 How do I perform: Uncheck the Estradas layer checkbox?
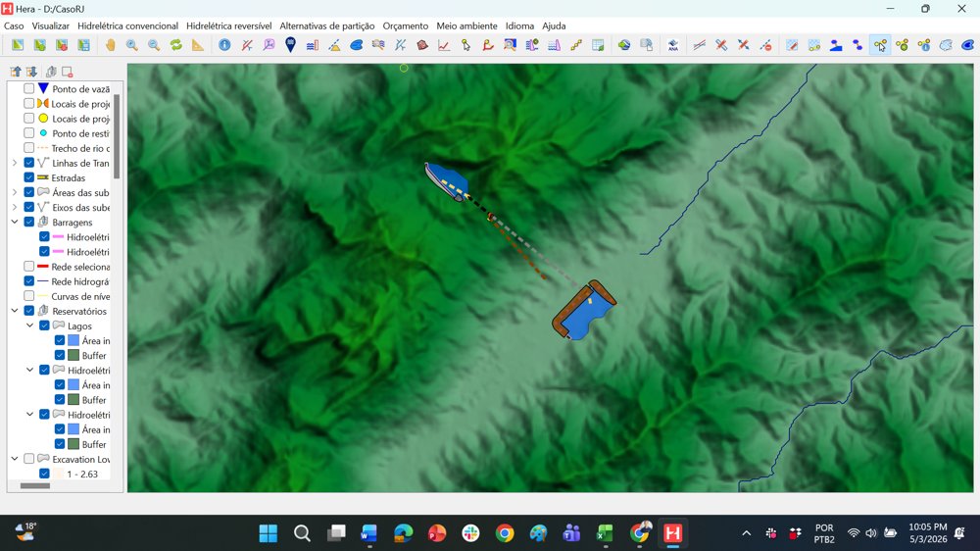coord(28,177)
